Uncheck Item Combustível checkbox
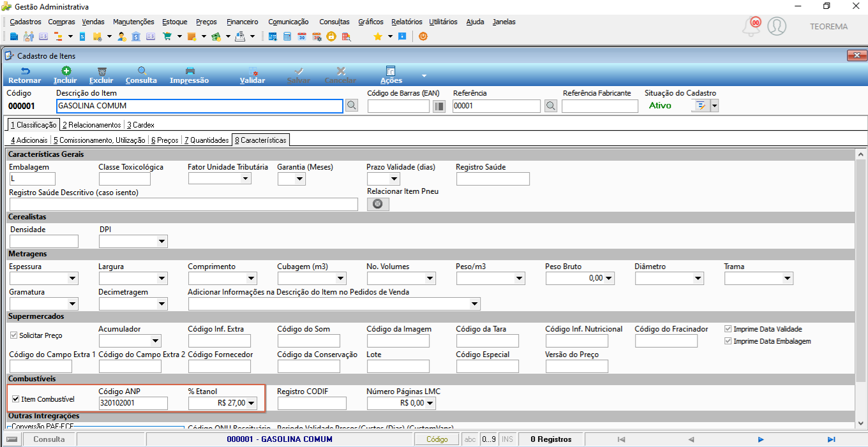 [x=16, y=399]
